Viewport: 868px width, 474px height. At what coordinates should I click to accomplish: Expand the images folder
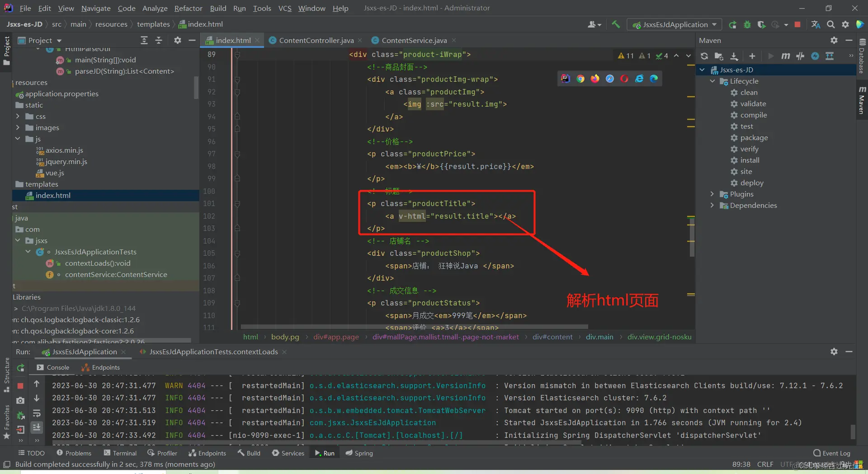18,127
